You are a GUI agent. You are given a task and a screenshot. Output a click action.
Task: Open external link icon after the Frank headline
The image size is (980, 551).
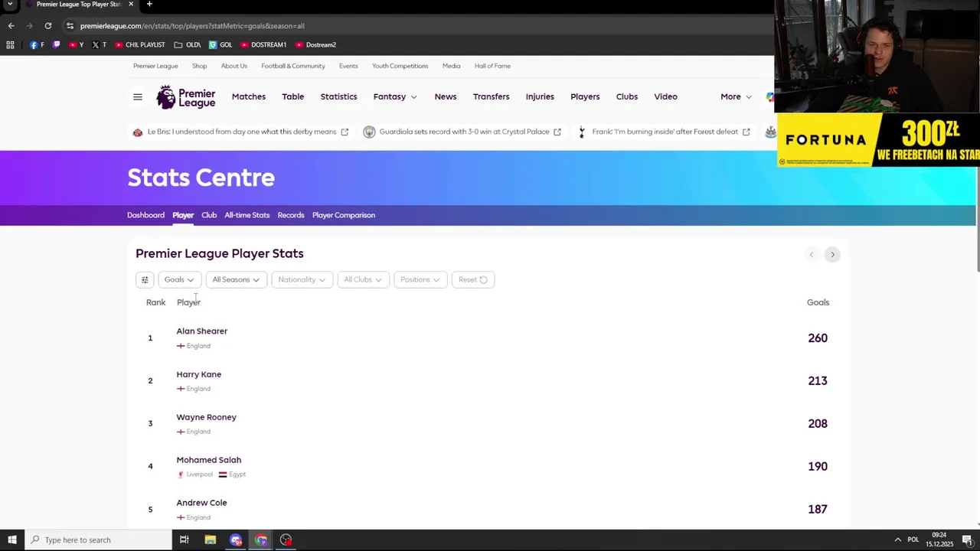[746, 132]
